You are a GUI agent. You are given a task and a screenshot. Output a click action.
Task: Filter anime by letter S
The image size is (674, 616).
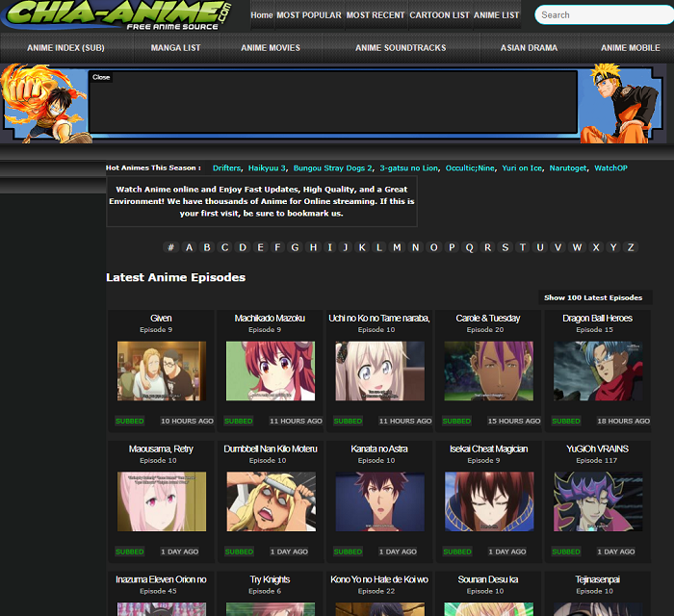[505, 247]
